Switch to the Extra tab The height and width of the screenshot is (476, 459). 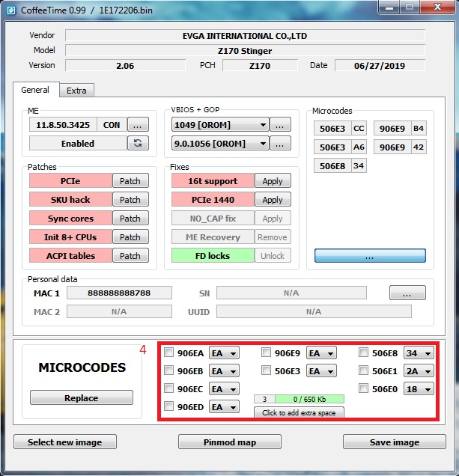pyautogui.click(x=76, y=91)
